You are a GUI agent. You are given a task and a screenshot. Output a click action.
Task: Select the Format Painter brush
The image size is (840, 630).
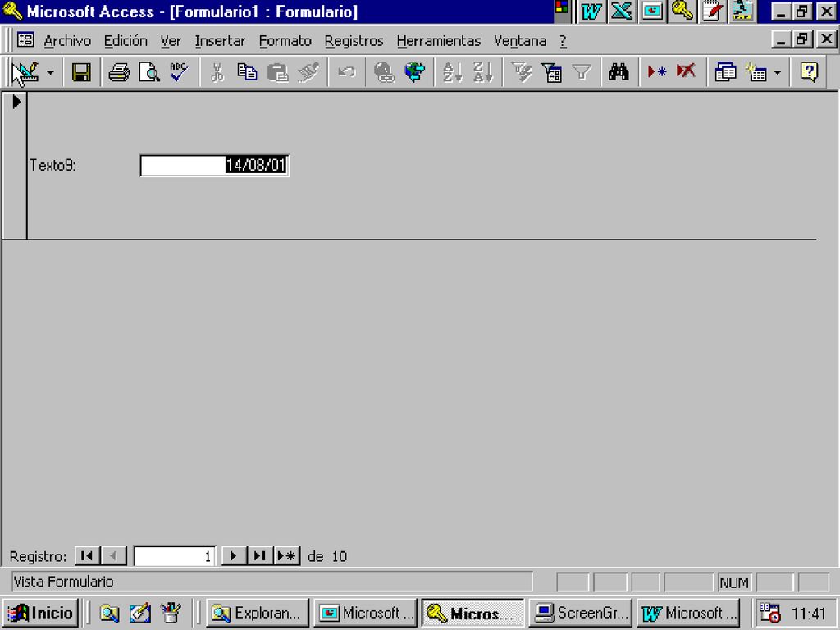(x=308, y=72)
